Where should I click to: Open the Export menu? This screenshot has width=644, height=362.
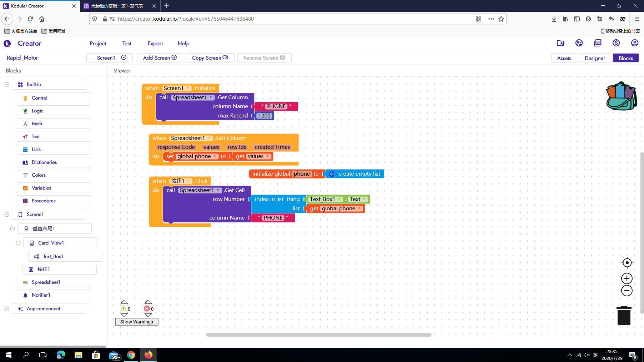(155, 44)
